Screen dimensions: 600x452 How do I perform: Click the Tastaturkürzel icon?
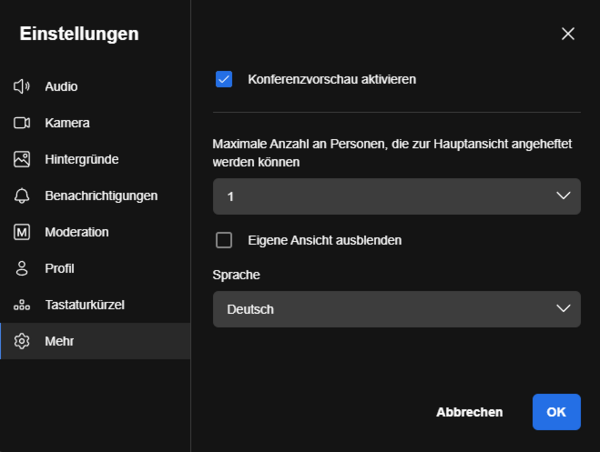click(x=22, y=305)
